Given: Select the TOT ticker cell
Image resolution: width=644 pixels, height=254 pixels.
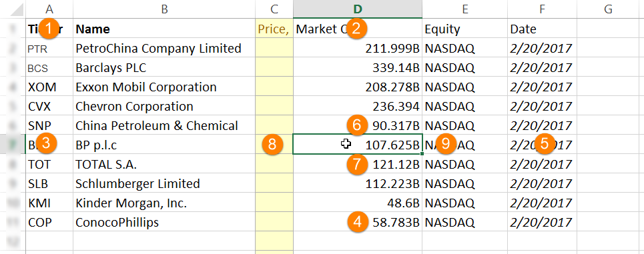Looking at the screenshot, I should point(49,164).
